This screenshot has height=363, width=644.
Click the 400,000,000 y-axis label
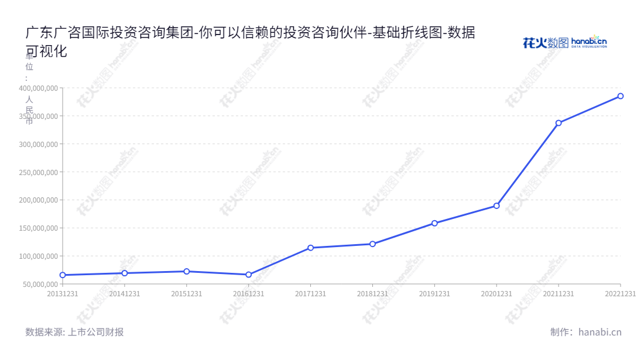click(x=38, y=88)
